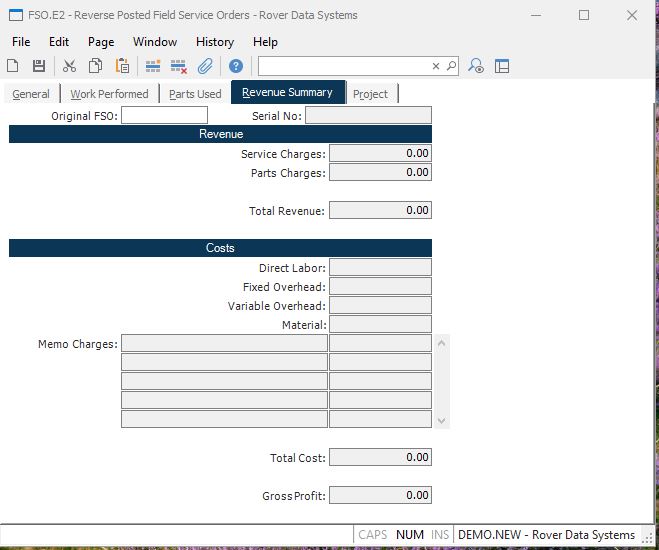Switch to the Parts Used tab
Viewport: 659px width, 550px height.
pos(195,94)
